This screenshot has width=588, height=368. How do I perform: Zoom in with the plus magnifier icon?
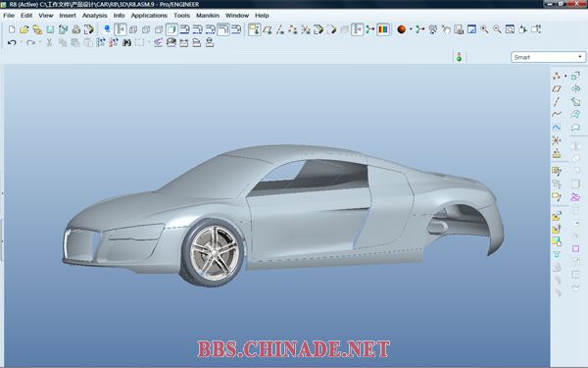[x=484, y=29]
